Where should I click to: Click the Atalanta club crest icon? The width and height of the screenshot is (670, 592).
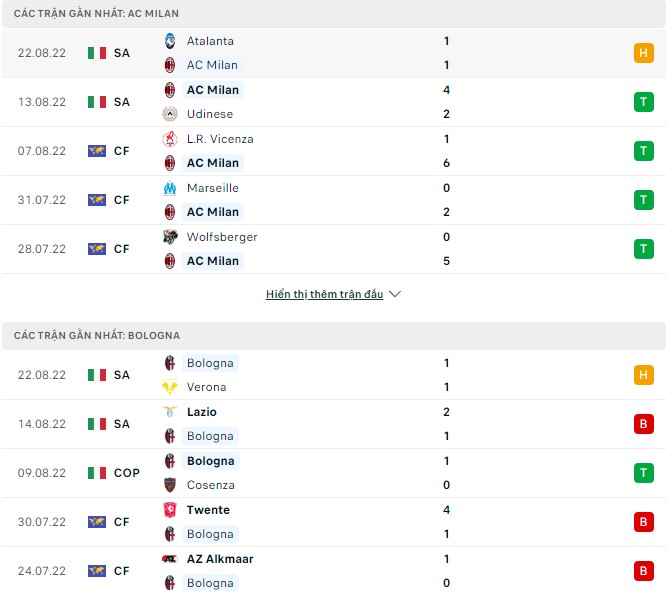pyautogui.click(x=170, y=41)
